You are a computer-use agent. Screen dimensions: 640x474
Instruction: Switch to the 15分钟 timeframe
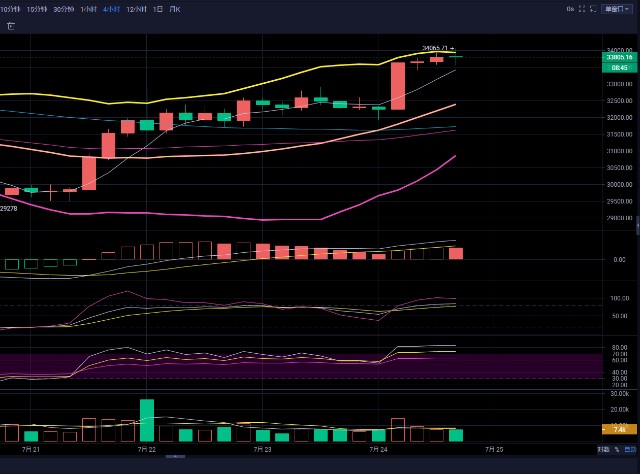pyautogui.click(x=37, y=9)
